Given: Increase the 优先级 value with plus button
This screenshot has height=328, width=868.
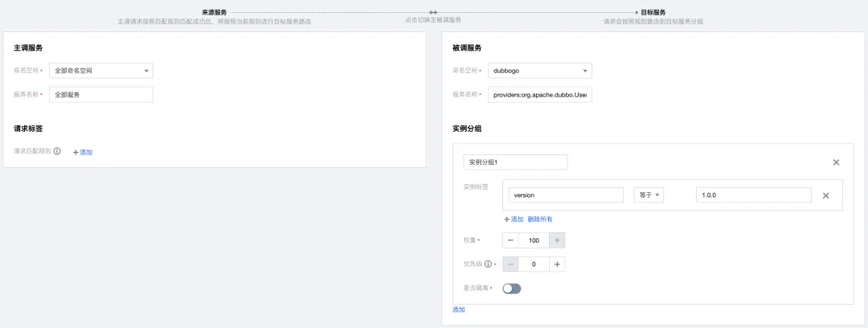Looking at the screenshot, I should click(x=557, y=264).
